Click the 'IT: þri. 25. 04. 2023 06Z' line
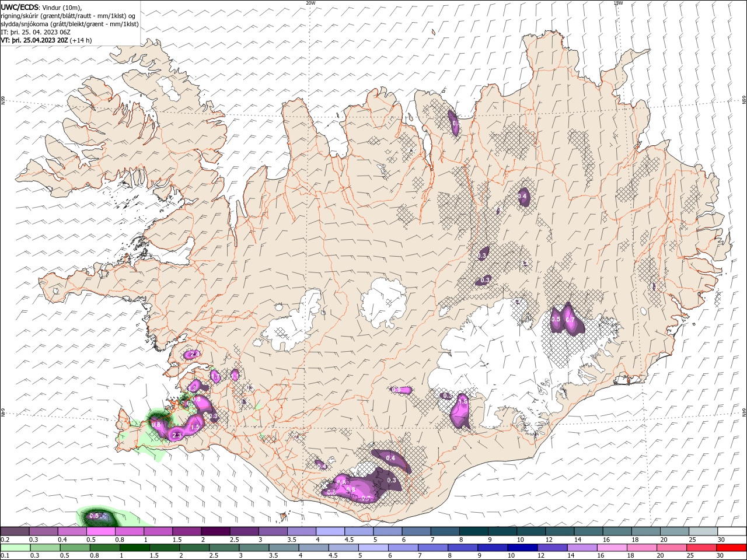 (36, 32)
